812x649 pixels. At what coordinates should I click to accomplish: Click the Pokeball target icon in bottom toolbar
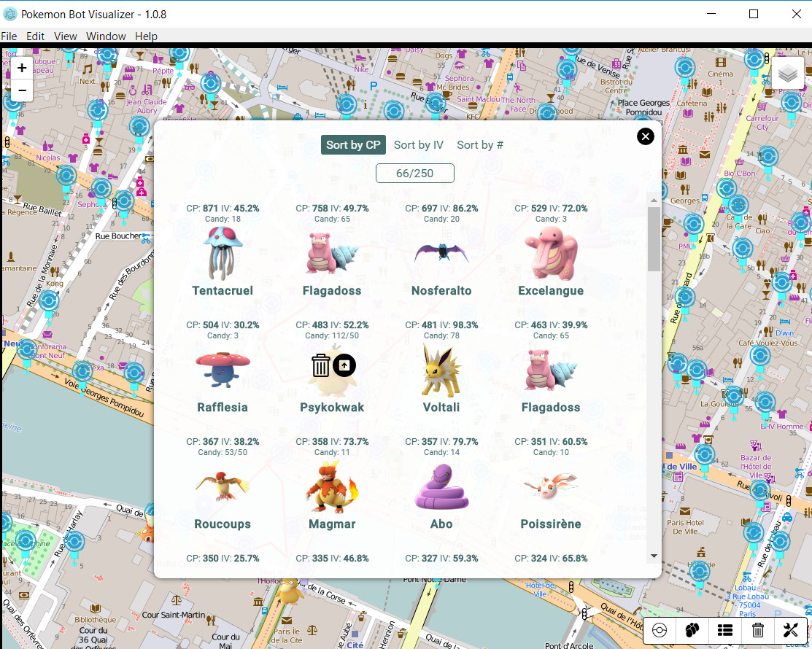[x=660, y=630]
